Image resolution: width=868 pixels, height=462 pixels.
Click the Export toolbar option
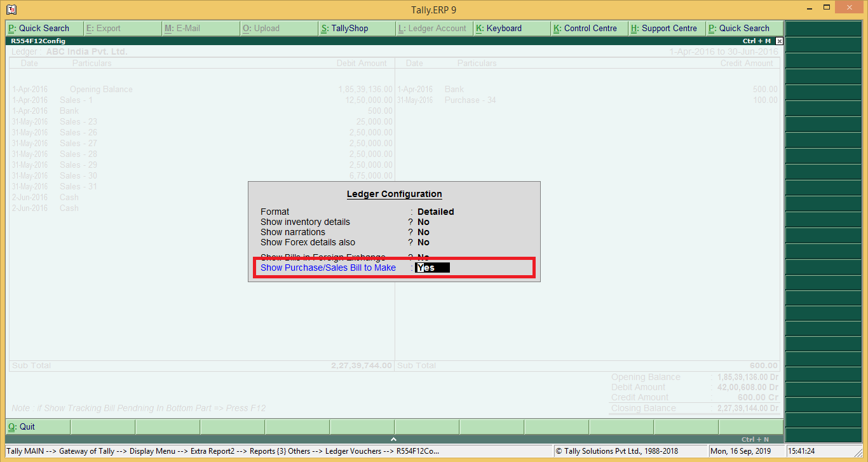[x=123, y=29]
